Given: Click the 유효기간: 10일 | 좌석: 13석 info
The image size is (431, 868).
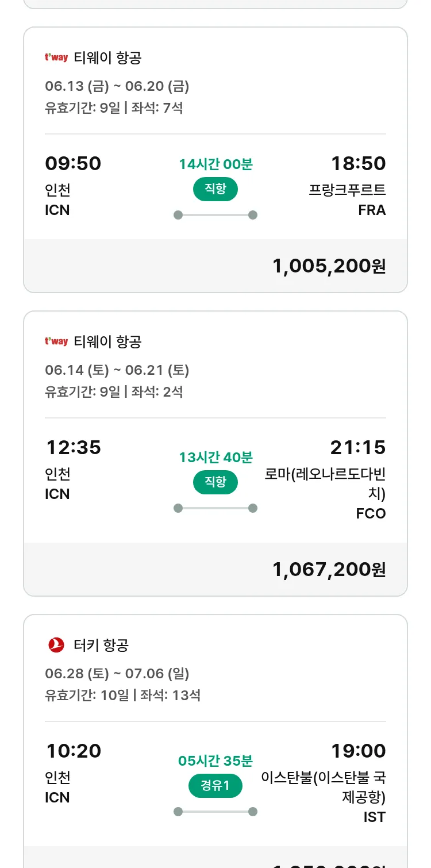Looking at the screenshot, I should [x=123, y=695].
